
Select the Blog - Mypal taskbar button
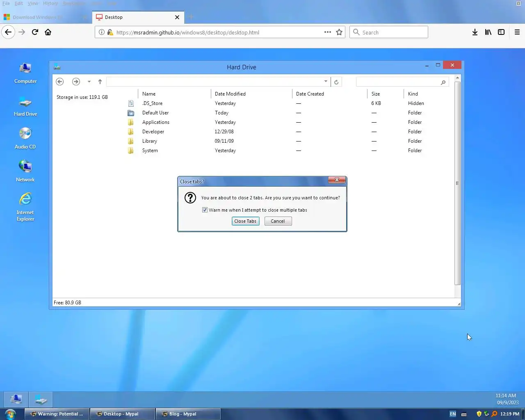tap(188, 414)
